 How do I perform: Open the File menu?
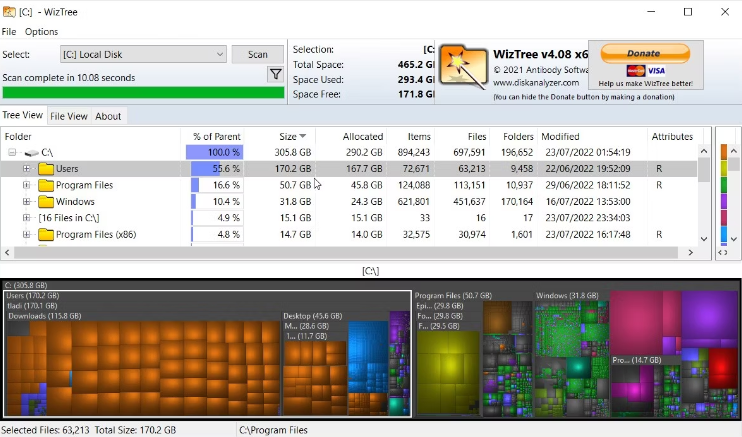(9, 32)
